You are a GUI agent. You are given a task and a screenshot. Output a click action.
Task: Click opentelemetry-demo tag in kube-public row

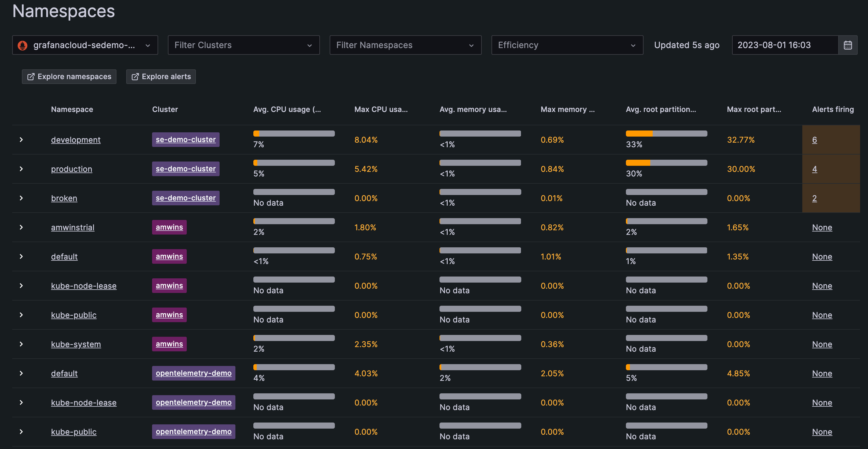[x=193, y=431]
